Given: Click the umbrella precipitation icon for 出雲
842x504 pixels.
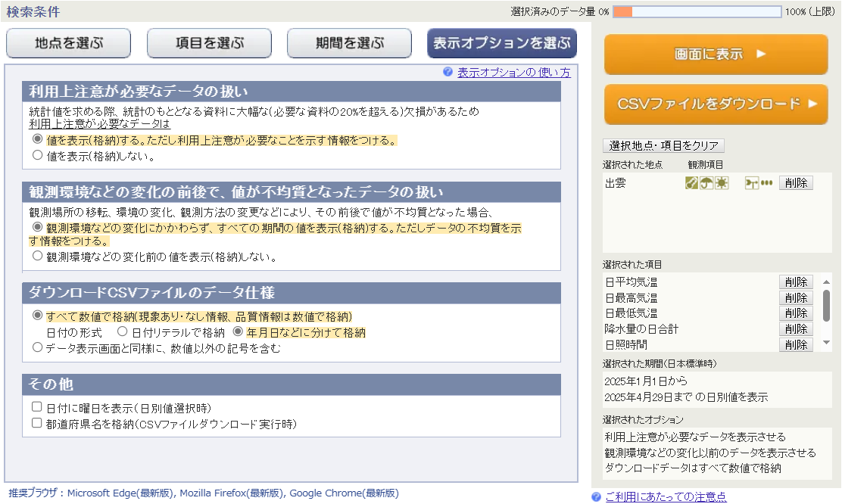Looking at the screenshot, I should 706,183.
